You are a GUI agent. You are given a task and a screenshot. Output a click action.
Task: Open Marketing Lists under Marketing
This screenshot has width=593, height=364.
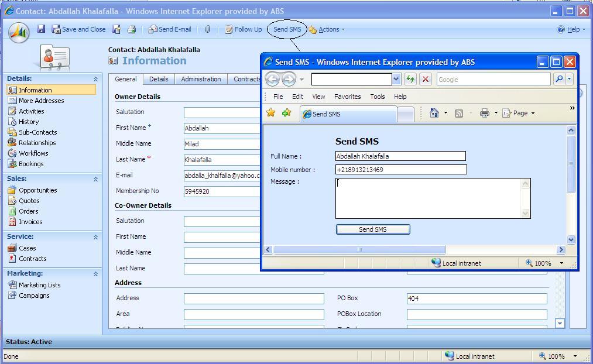coord(13,285)
